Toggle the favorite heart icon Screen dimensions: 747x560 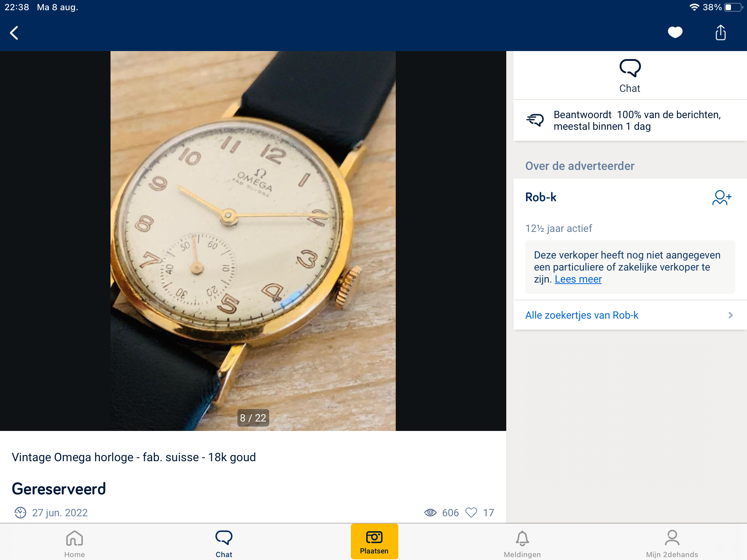[675, 32]
